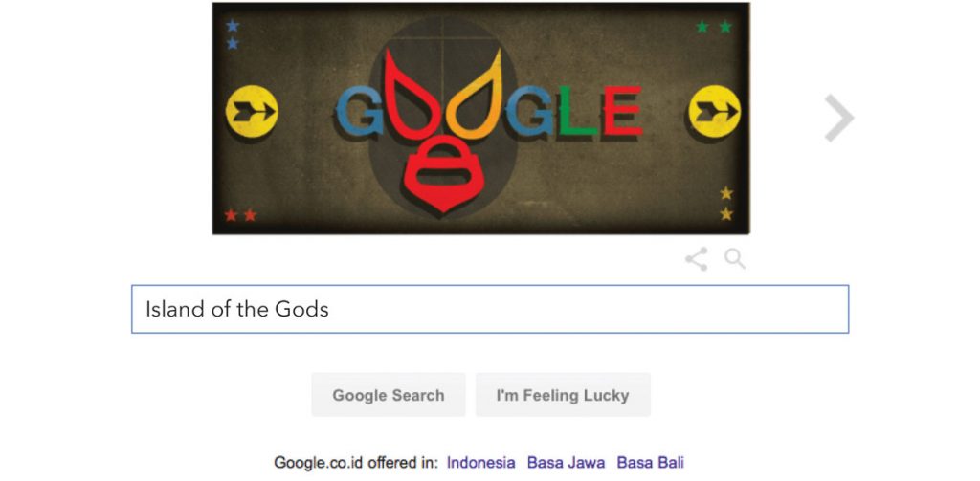Click the search box containing Island of the Gods
This screenshot has height=481, width=980.
point(490,309)
